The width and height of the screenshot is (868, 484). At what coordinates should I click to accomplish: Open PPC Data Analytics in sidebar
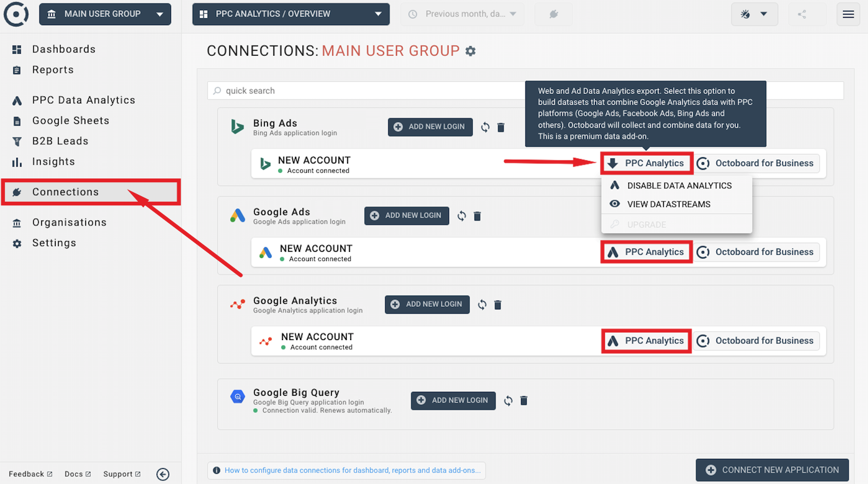pos(83,100)
